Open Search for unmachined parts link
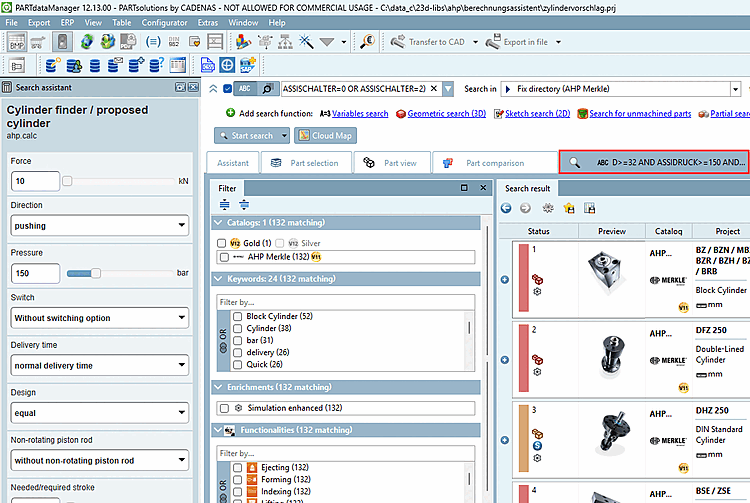 [640, 114]
